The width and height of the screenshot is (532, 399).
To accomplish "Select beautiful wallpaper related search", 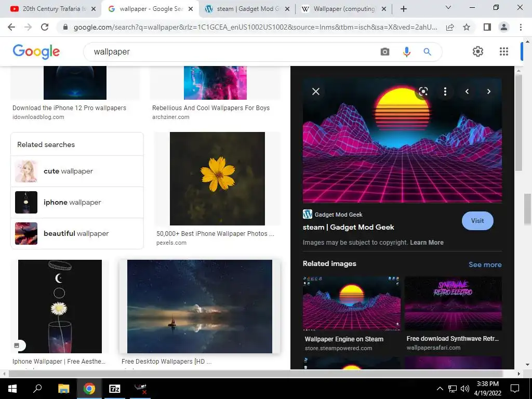I will [77, 234].
